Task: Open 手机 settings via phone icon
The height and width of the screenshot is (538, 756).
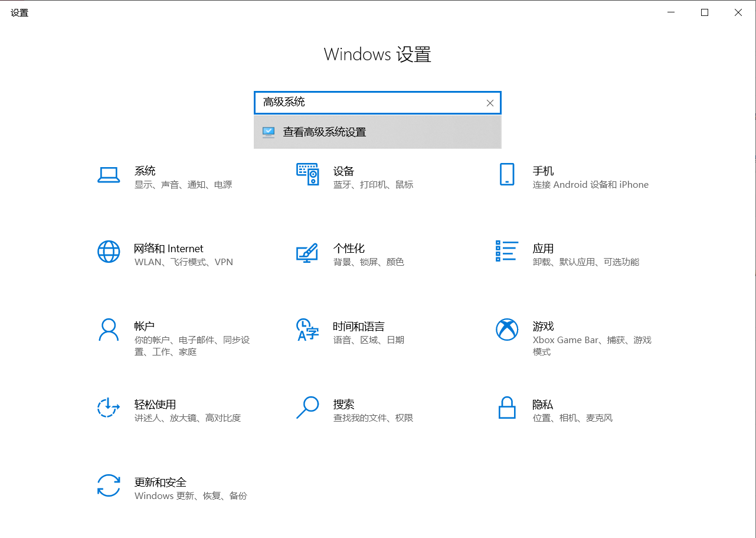Action: point(506,175)
